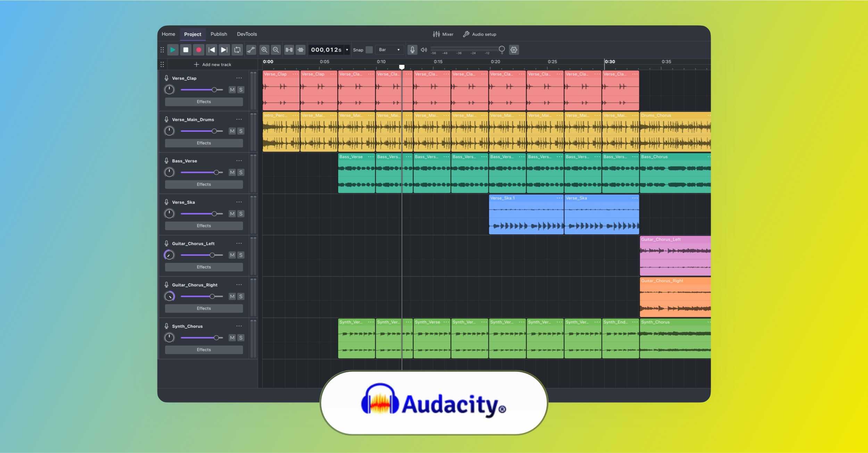Click the Guitar_Chorus_Right pan knob
This screenshot has height=453, width=868.
click(169, 296)
